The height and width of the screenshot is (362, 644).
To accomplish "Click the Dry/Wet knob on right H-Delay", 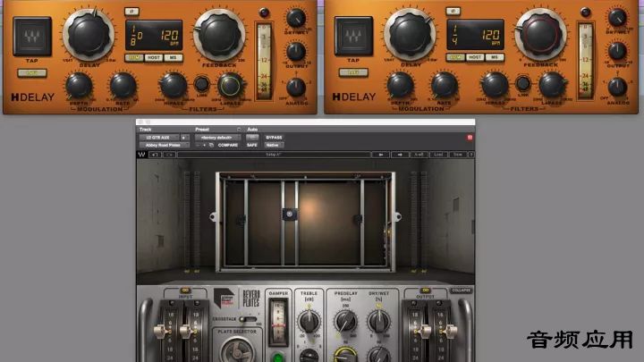I will click(x=617, y=18).
